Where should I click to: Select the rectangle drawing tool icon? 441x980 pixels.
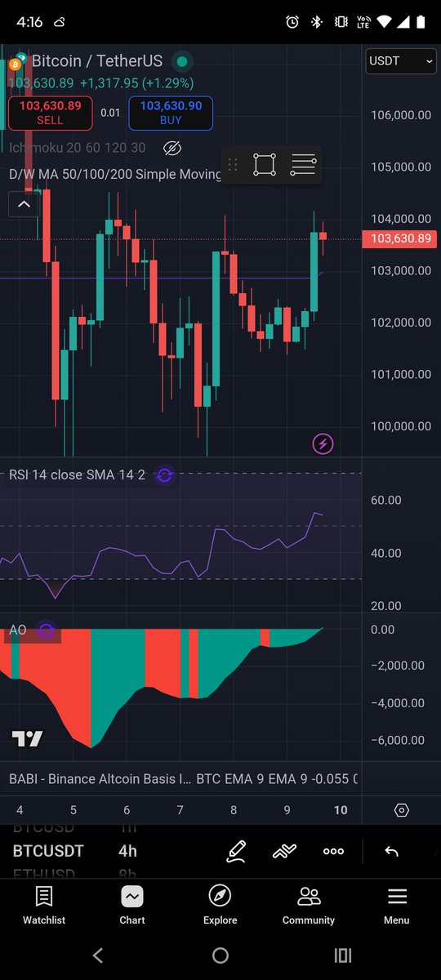(x=265, y=165)
